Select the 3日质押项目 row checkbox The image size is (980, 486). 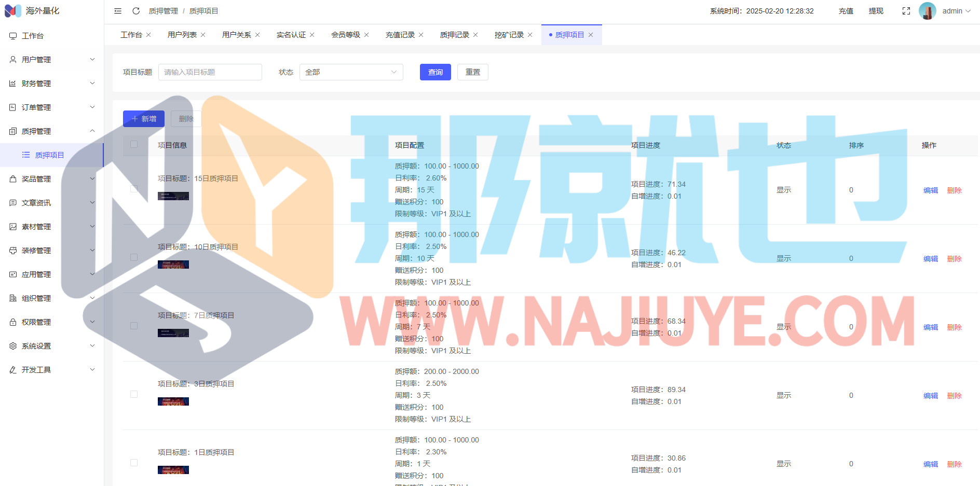click(134, 394)
